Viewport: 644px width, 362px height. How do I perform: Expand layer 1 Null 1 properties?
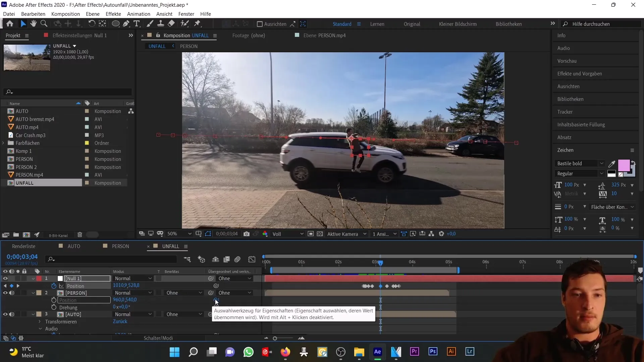[x=33, y=279]
